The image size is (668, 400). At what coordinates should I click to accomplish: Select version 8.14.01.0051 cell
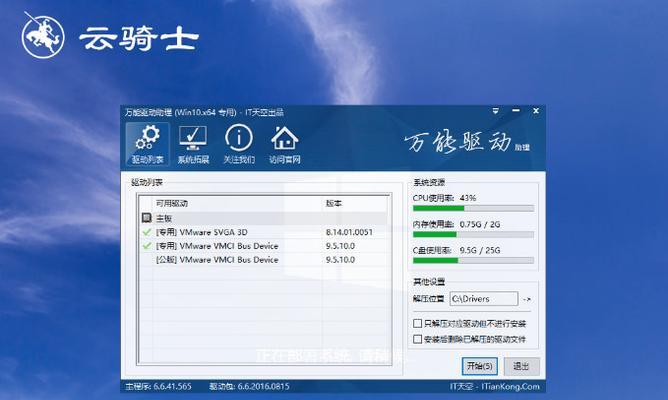pyautogui.click(x=349, y=232)
